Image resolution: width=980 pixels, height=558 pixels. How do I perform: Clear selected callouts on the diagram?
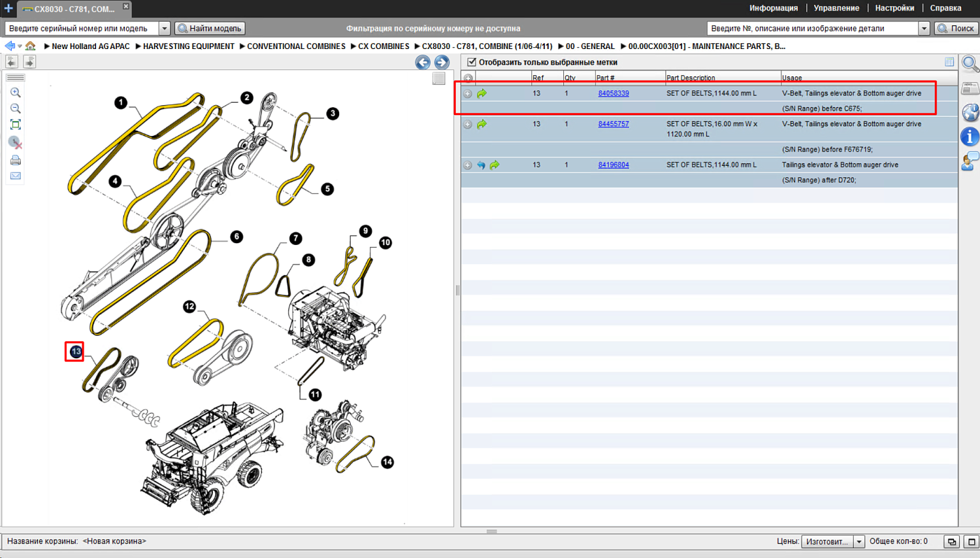coord(16,142)
